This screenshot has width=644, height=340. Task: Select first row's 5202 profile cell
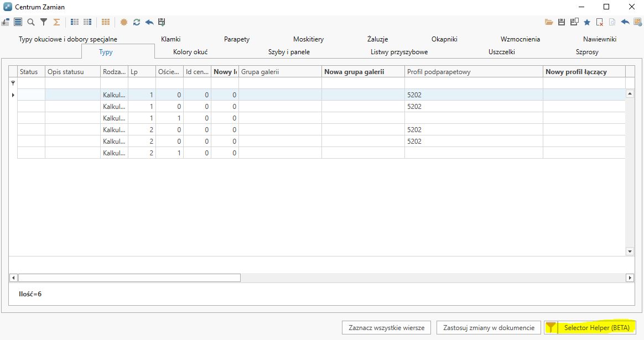pyautogui.click(x=474, y=95)
